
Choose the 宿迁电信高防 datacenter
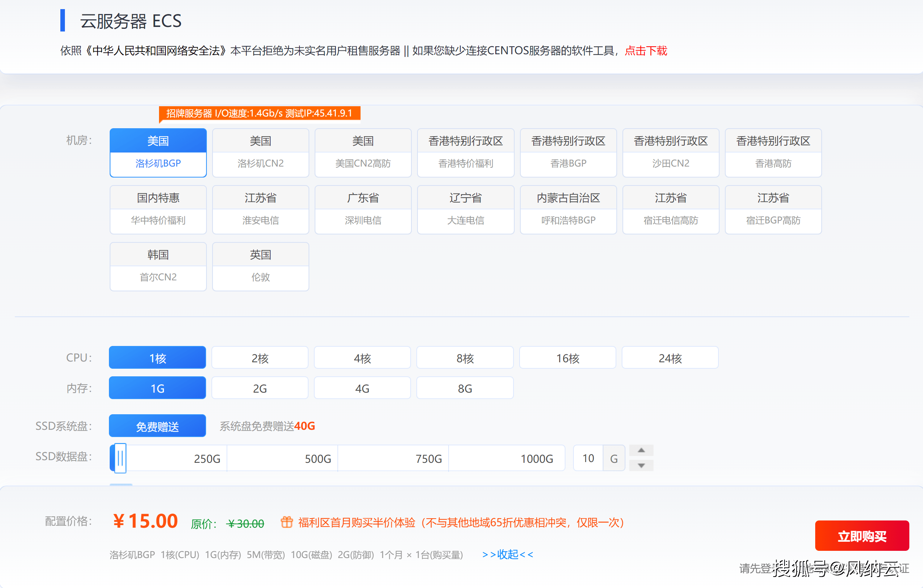click(x=670, y=209)
